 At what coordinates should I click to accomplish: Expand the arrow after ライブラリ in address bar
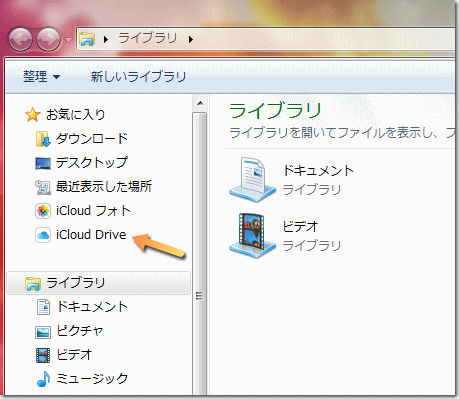coord(191,40)
